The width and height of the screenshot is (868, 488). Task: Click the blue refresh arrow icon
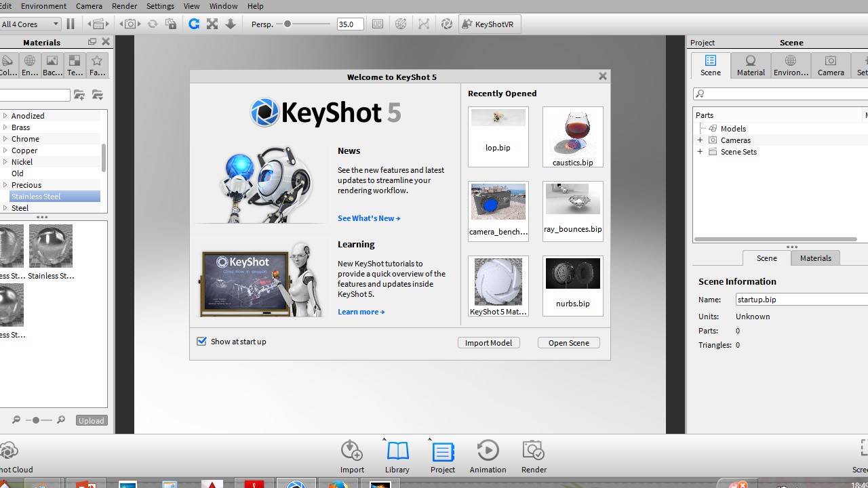coord(194,24)
